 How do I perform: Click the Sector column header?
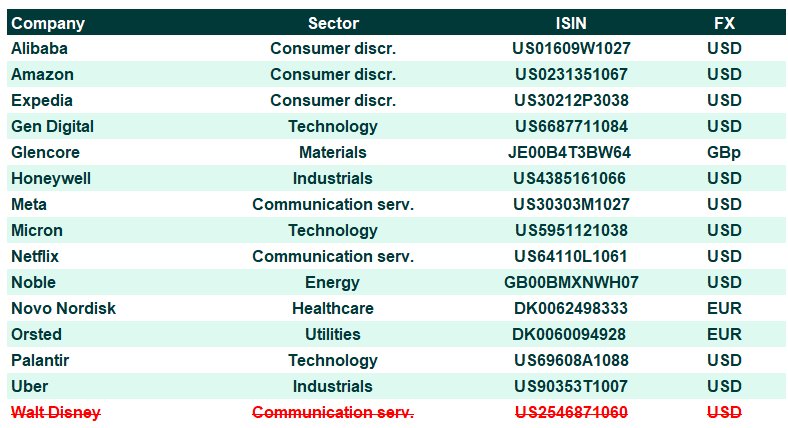point(333,23)
